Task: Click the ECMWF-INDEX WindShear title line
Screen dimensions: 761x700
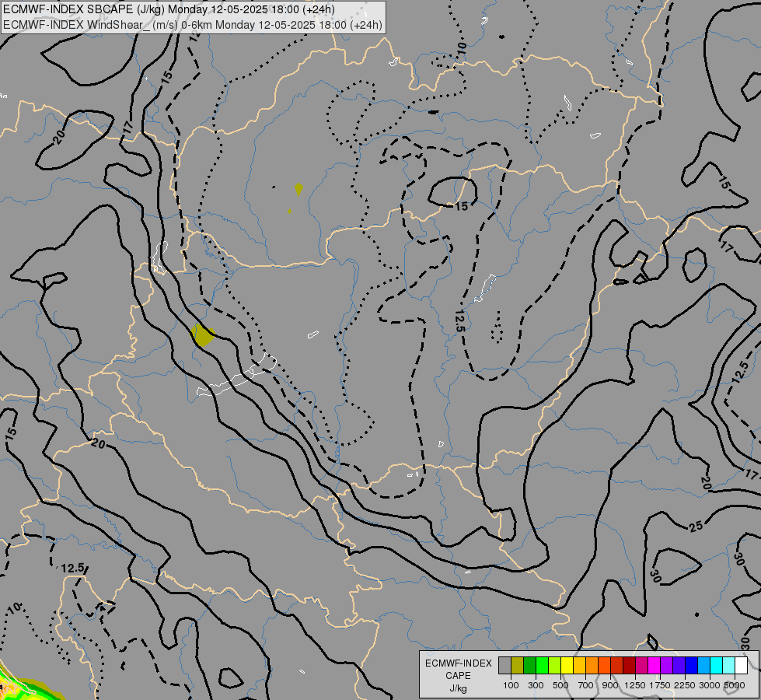Action: coord(193,25)
